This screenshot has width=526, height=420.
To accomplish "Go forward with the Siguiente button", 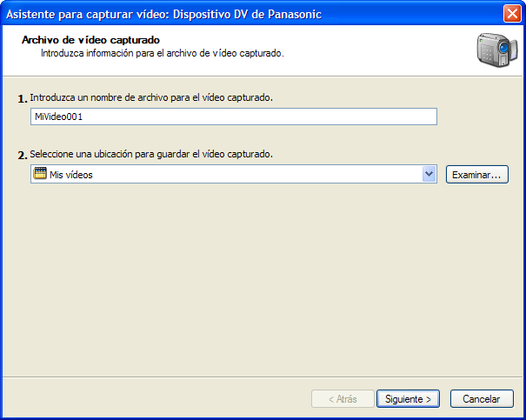I will [408, 399].
